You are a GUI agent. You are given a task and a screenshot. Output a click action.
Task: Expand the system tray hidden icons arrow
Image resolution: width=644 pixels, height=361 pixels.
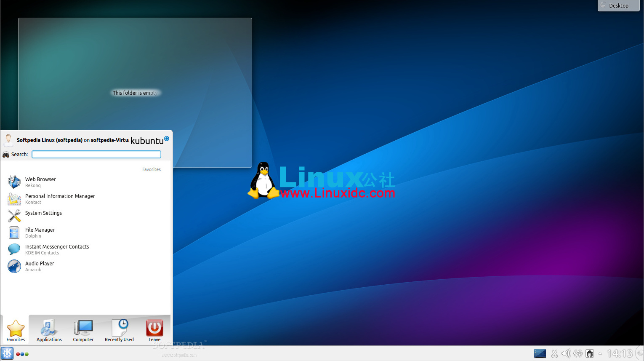pyautogui.click(x=600, y=354)
